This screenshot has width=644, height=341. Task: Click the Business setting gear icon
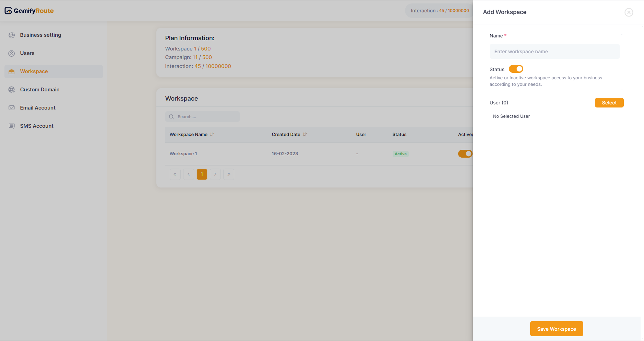12,35
